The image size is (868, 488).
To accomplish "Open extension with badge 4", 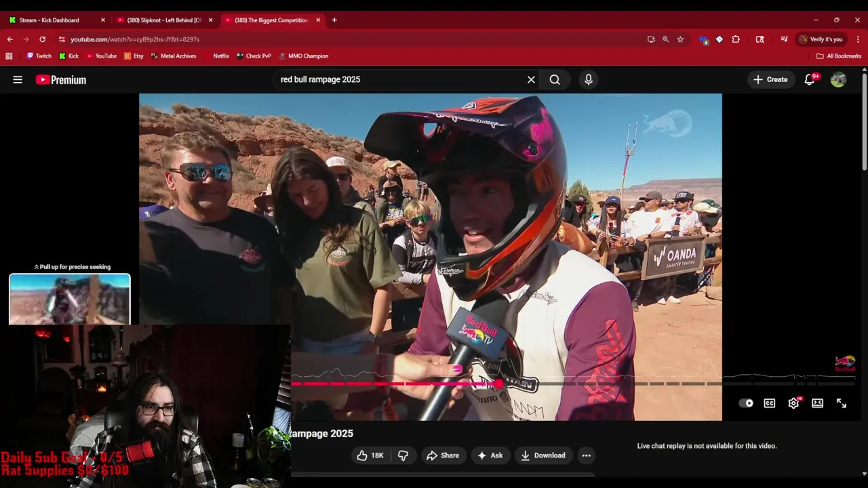I will (x=704, y=39).
